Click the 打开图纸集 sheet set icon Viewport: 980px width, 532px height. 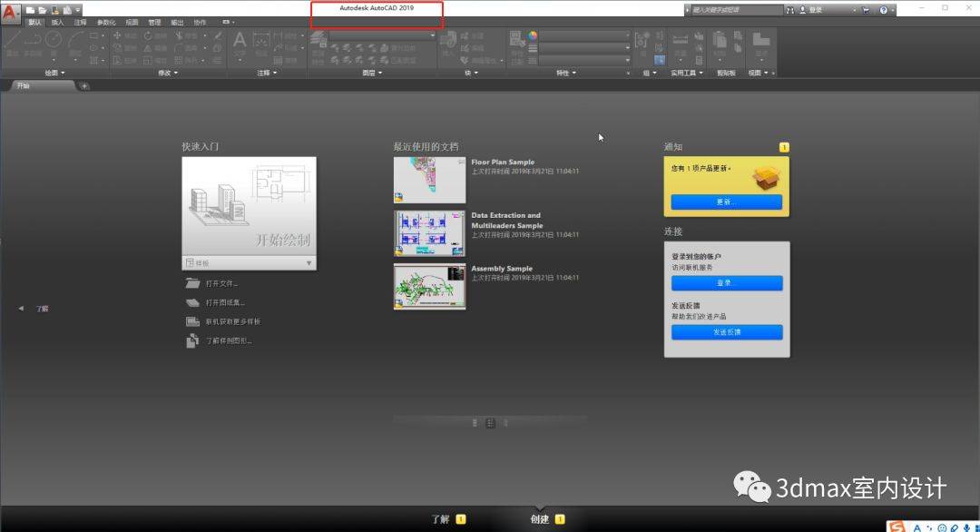(191, 302)
